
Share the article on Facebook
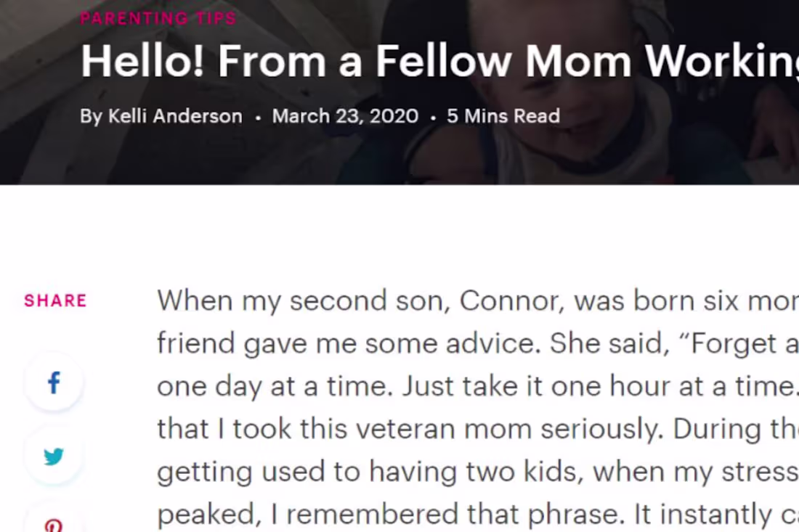[x=54, y=382]
